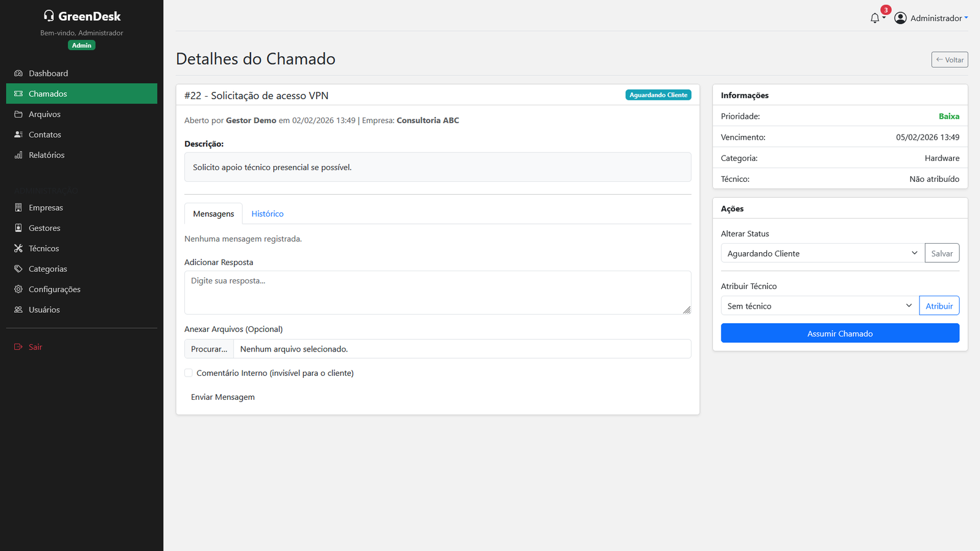980x551 pixels.
Task: Click the Categorias tag icon
Action: click(18, 269)
